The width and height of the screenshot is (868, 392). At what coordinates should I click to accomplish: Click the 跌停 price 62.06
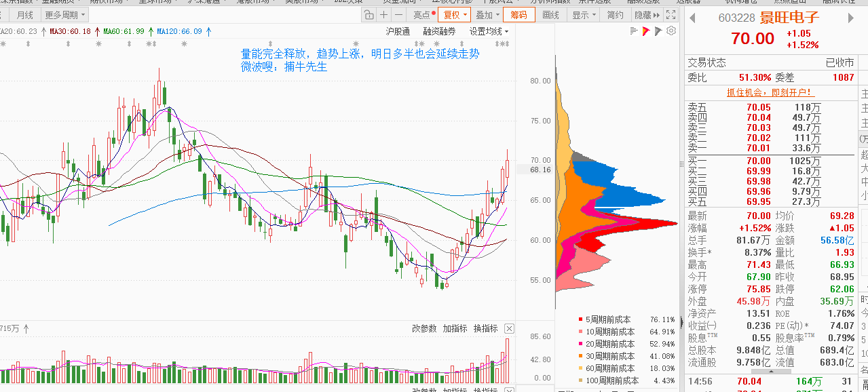tap(842, 289)
